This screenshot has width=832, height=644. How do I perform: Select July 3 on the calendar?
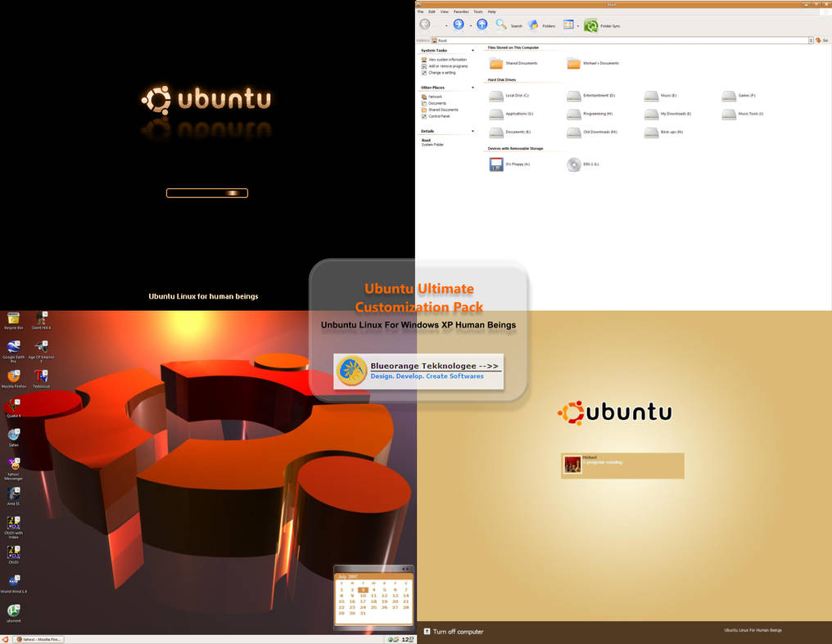coord(364,589)
